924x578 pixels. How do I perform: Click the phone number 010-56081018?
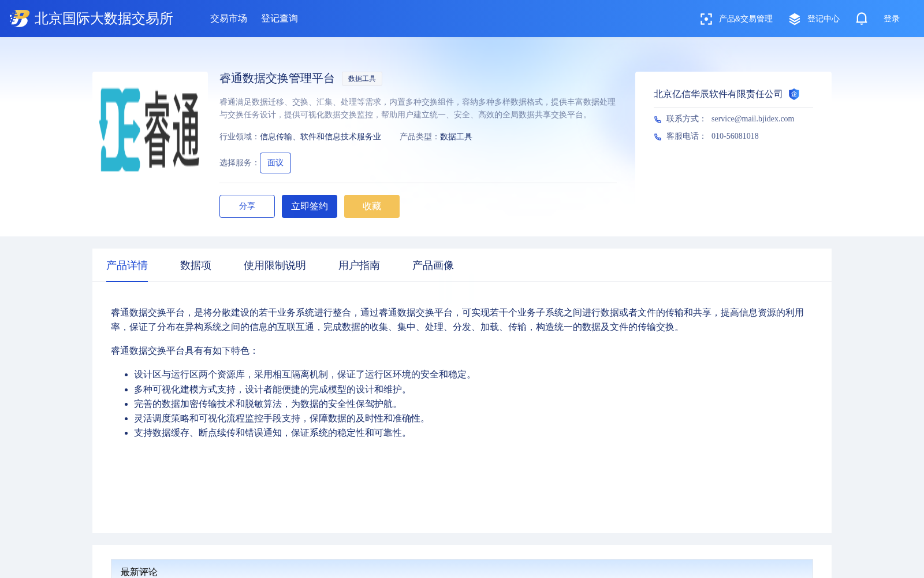pos(735,136)
